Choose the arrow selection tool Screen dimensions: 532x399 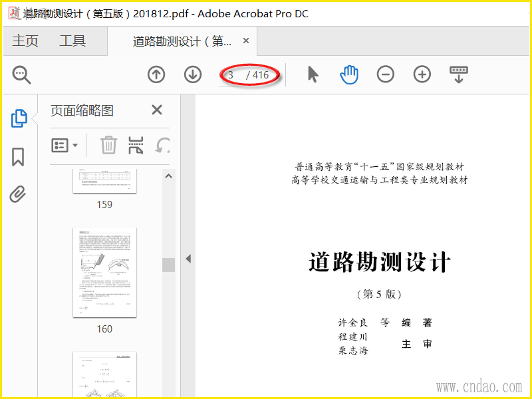[x=313, y=74]
